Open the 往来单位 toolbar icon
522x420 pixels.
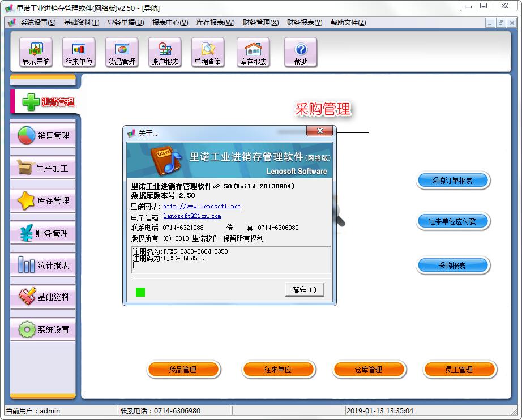[79, 53]
